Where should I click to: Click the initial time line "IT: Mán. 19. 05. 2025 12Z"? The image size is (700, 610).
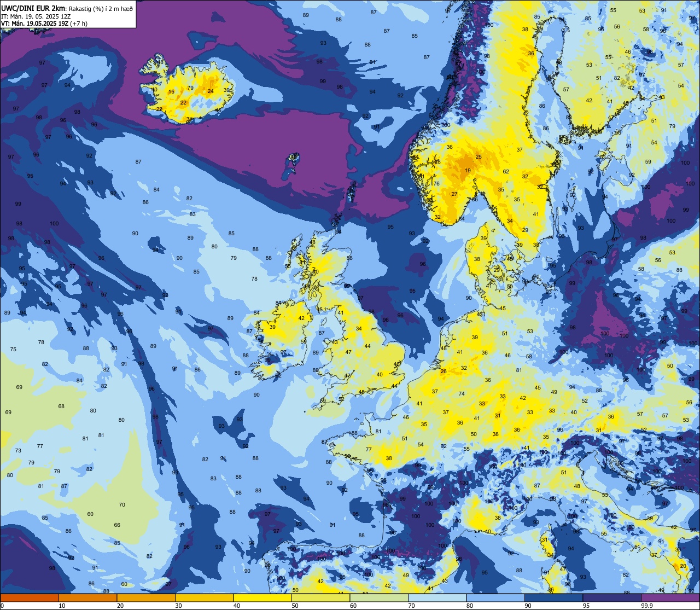tap(36, 16)
